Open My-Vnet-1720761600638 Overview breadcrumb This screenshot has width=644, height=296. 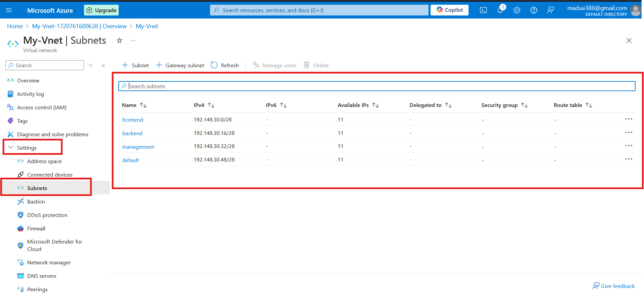79,26
